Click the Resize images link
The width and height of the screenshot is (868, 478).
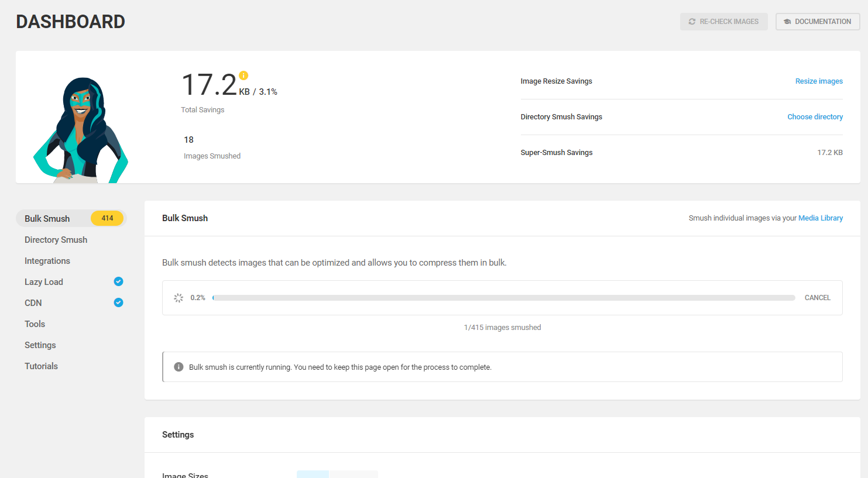click(x=818, y=81)
